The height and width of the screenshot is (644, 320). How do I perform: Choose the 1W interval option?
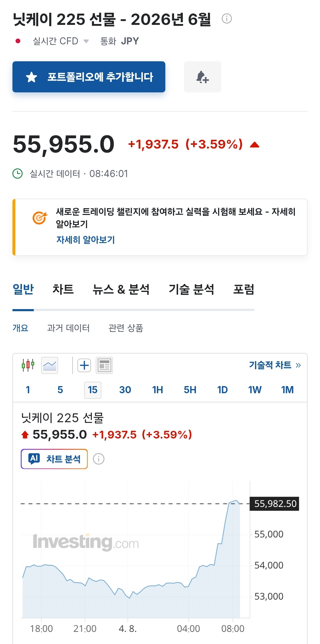(x=255, y=390)
